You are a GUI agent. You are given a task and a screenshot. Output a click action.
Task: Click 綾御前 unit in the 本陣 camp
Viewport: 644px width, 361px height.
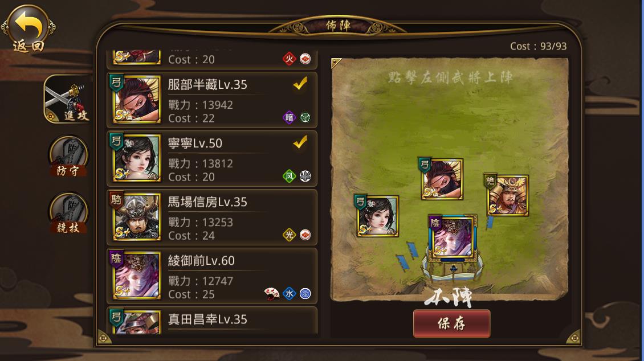click(453, 237)
